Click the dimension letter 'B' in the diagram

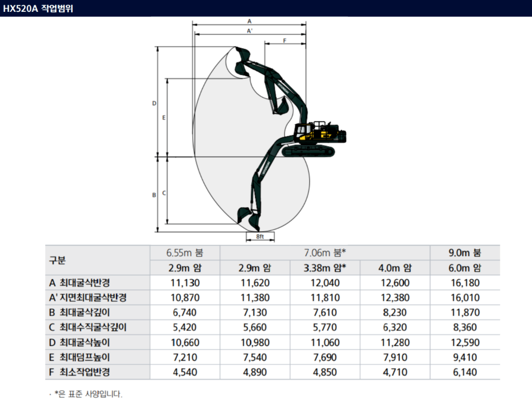(154, 195)
